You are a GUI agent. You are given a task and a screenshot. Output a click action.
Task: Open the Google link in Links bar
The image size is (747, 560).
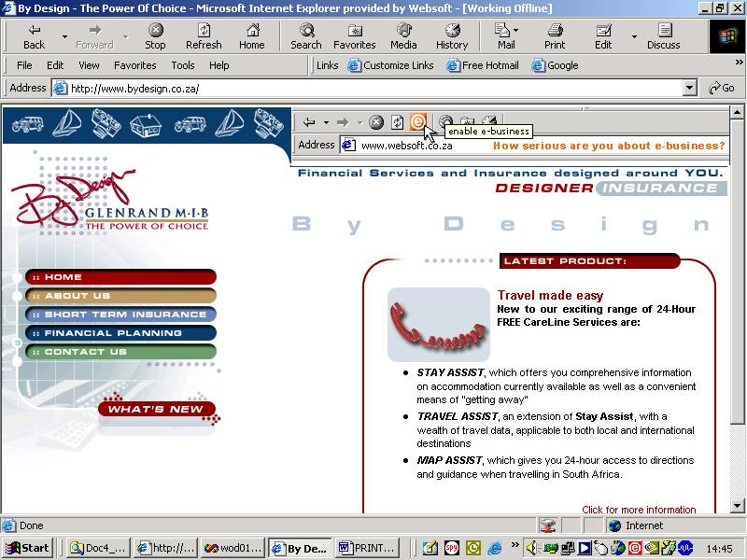tap(555, 65)
